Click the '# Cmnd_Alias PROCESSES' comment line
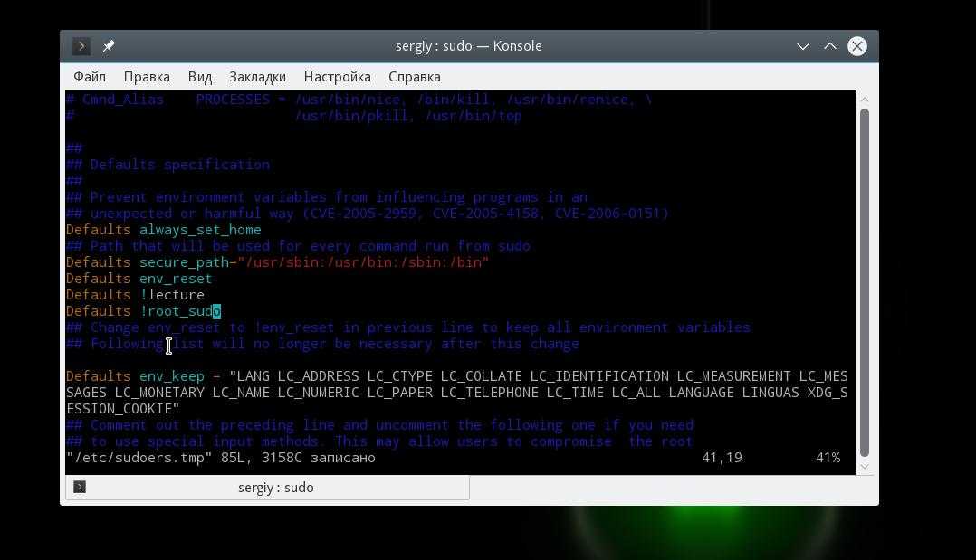 [359, 100]
